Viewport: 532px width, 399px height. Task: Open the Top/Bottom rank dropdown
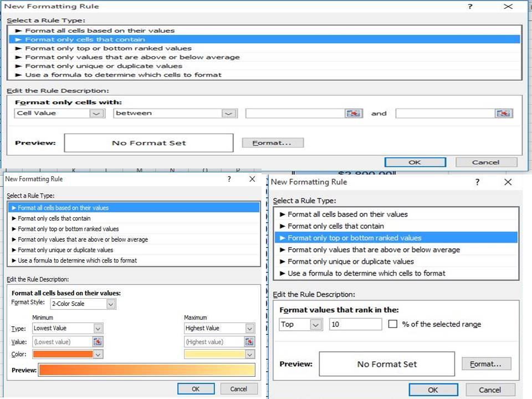[x=316, y=324]
